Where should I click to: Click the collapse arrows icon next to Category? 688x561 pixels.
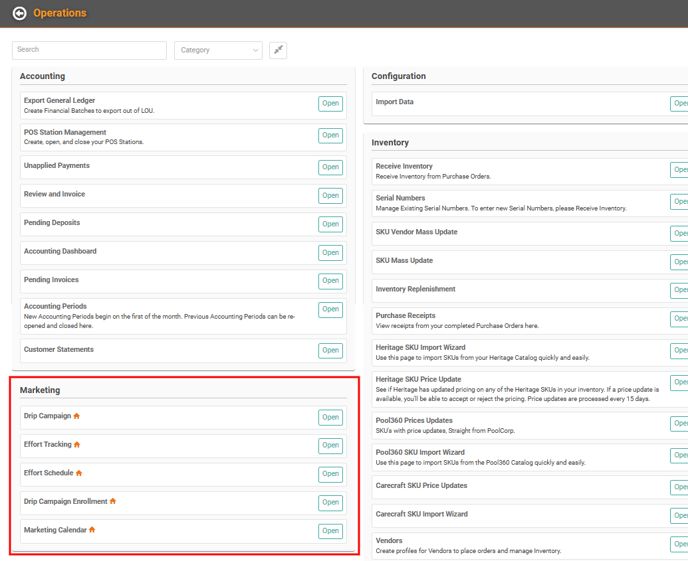point(278,50)
